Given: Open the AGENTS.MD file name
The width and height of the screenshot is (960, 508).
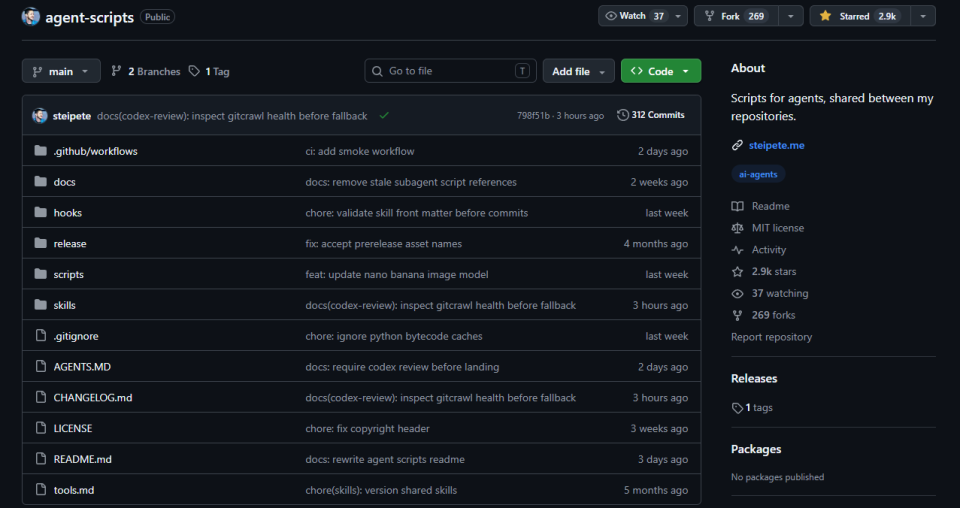Looking at the screenshot, I should 82,367.
